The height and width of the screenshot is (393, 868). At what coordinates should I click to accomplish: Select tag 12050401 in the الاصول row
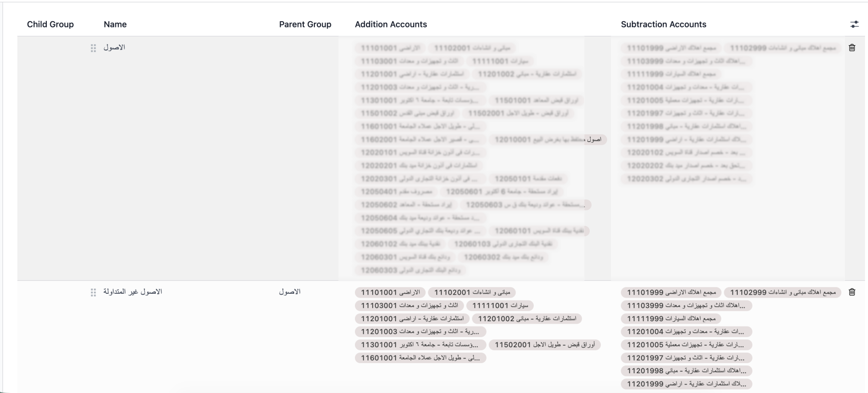(396, 192)
